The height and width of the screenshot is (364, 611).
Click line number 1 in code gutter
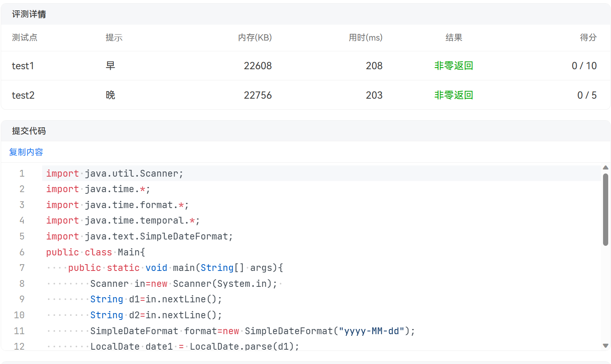click(22, 173)
